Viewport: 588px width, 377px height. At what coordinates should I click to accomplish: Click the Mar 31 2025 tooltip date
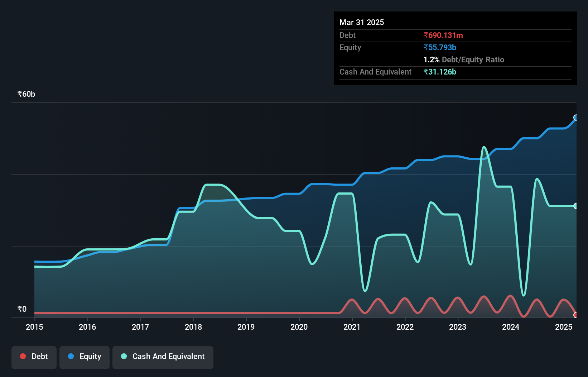[362, 22]
